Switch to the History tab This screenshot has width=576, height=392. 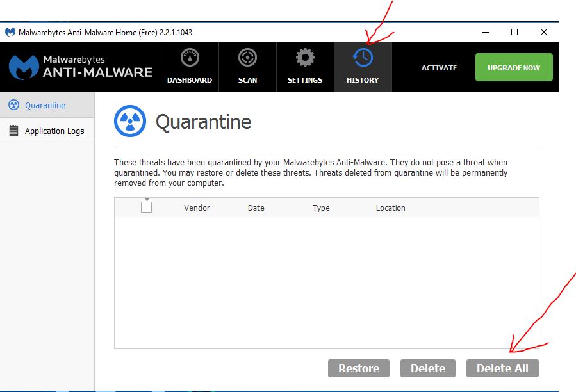[362, 67]
